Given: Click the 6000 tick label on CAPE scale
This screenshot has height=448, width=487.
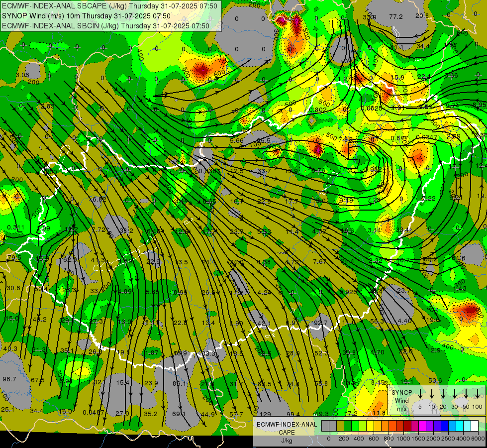Looking at the screenshot, I should 478,439.
